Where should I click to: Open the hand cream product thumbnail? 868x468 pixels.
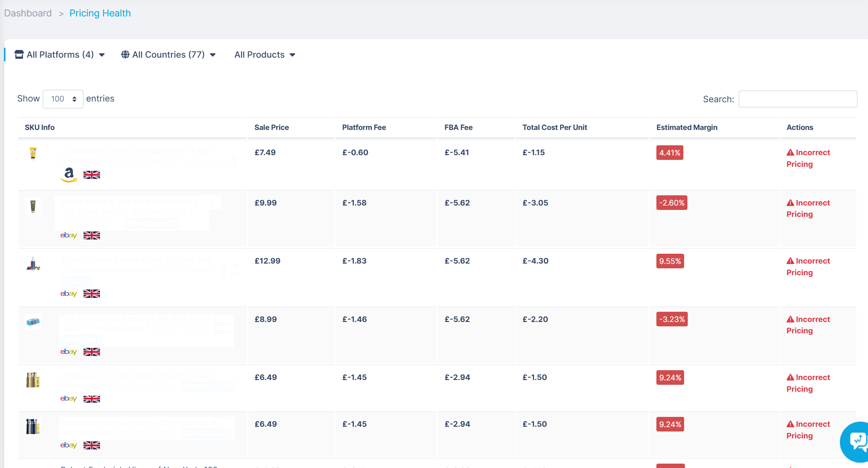(33, 153)
